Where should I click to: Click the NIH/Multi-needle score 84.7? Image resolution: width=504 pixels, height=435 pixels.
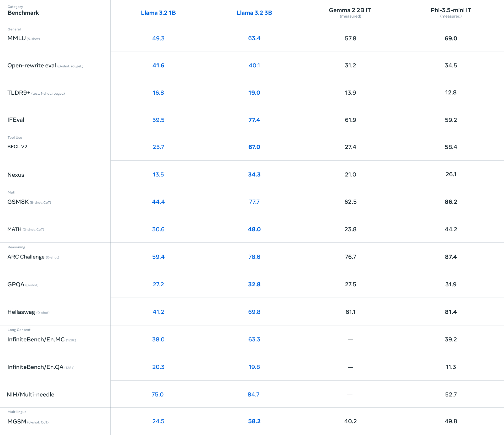click(253, 395)
